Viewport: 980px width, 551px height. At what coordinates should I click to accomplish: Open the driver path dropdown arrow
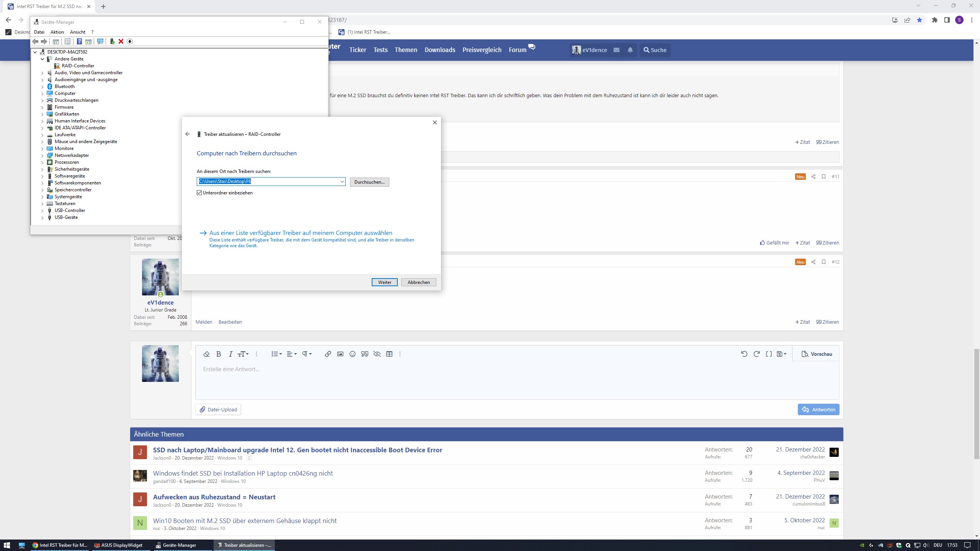[x=342, y=182]
